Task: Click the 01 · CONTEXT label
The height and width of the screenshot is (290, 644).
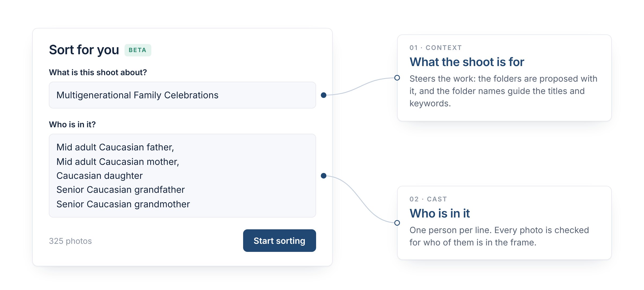Action: [x=436, y=48]
